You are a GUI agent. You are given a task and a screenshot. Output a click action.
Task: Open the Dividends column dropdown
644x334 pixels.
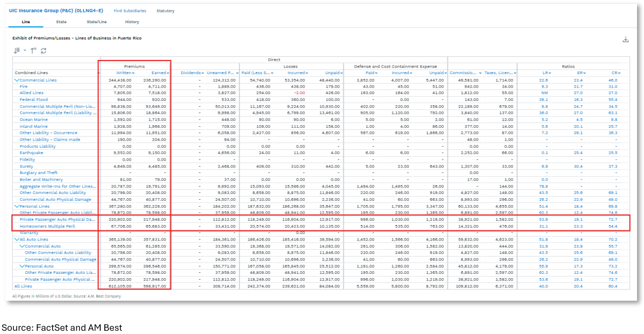coord(202,73)
